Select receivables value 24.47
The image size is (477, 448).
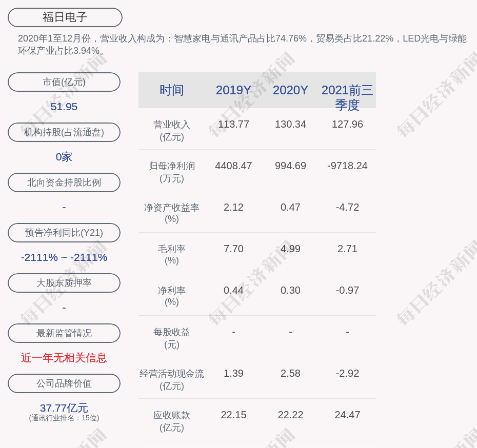(x=347, y=415)
